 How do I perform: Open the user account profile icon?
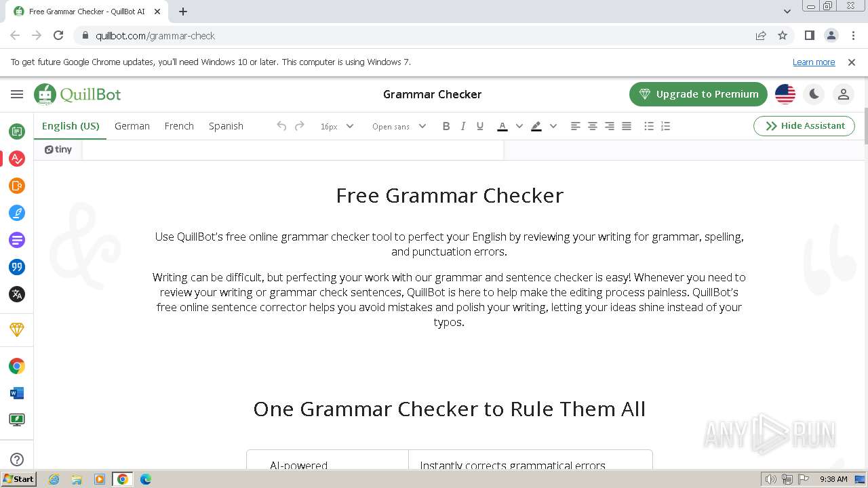844,94
